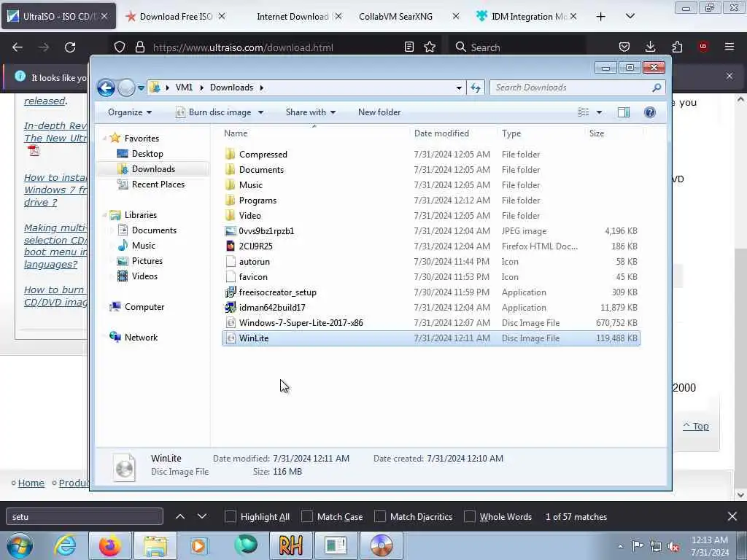Click the Search Downloads input box

click(572, 87)
